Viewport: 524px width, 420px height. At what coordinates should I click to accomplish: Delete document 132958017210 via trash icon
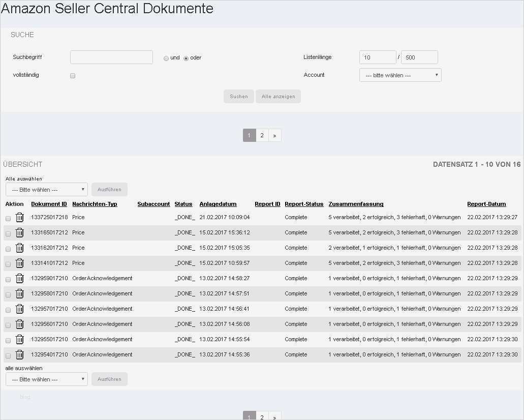[x=20, y=293]
